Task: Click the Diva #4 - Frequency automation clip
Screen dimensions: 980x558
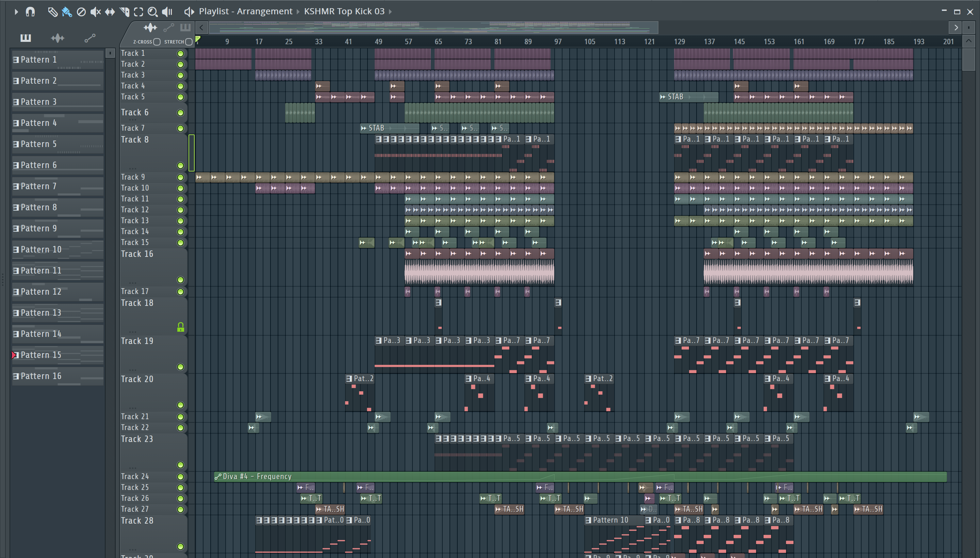Action: coord(580,476)
